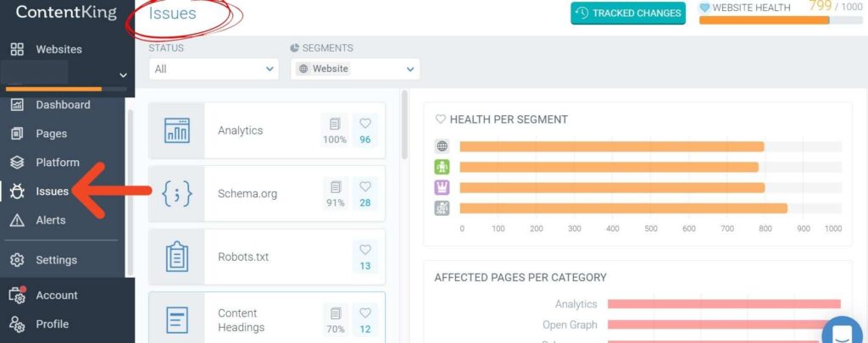Open the Segments dropdown showing Website
This screenshot has width=868, height=343.
355,69
